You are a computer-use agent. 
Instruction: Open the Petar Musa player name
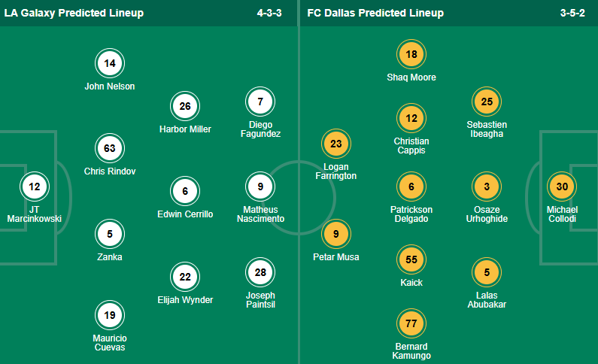(x=336, y=257)
